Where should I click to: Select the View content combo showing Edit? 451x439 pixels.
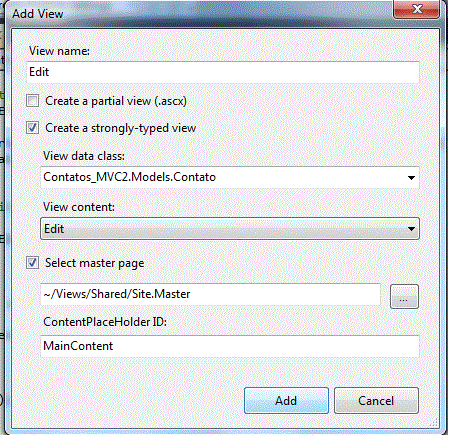pyautogui.click(x=230, y=229)
